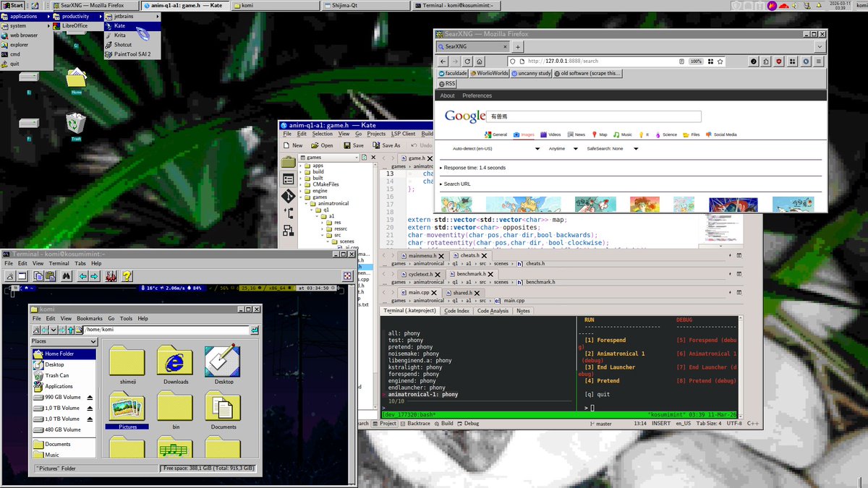Open the Firefox list all tabs dropdown
Image resolution: width=868 pixels, height=488 pixels.
[x=820, y=46]
